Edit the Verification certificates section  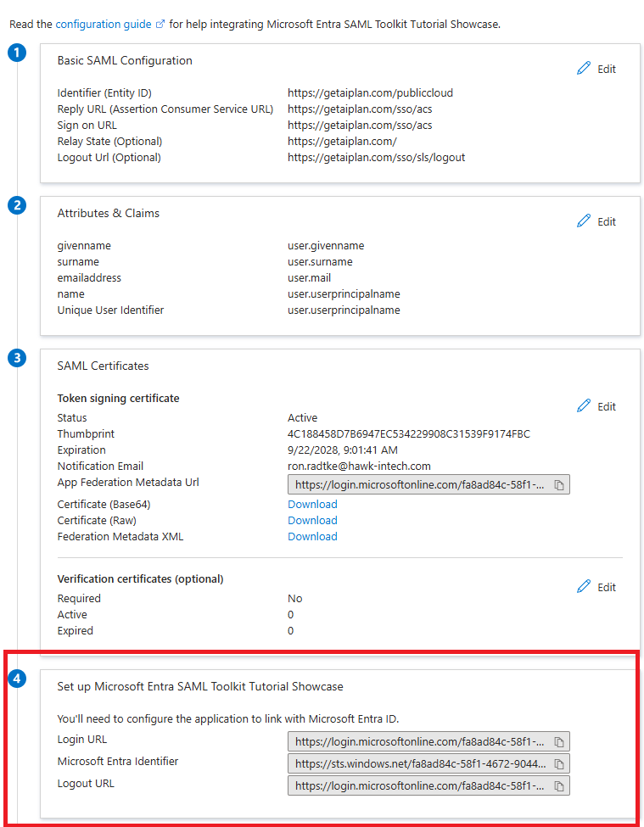pyautogui.click(x=596, y=587)
